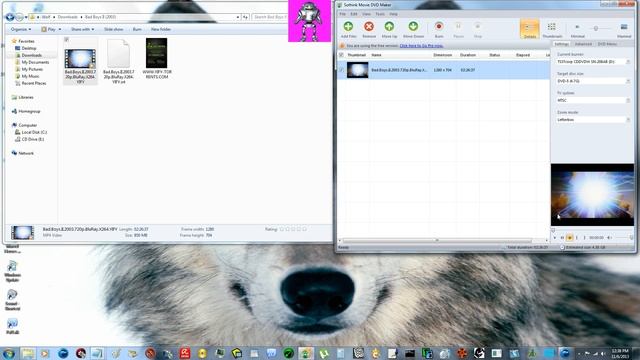The height and width of the screenshot is (360, 640).
Task: Click the volume icon in system tray
Action: pyautogui.click(x=603, y=354)
